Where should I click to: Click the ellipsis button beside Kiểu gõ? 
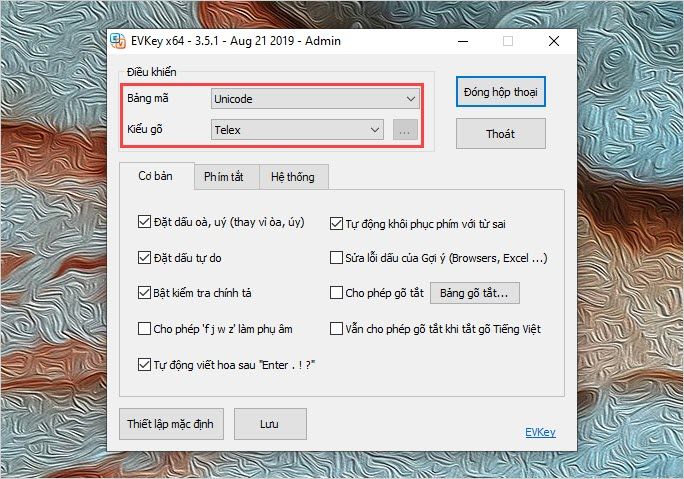point(403,130)
